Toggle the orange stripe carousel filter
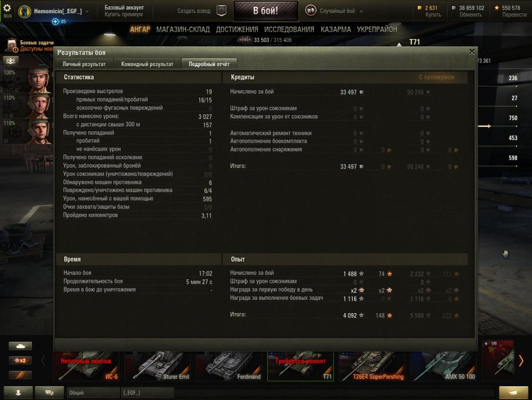The width and height of the screenshot is (532, 400). (x=20, y=375)
